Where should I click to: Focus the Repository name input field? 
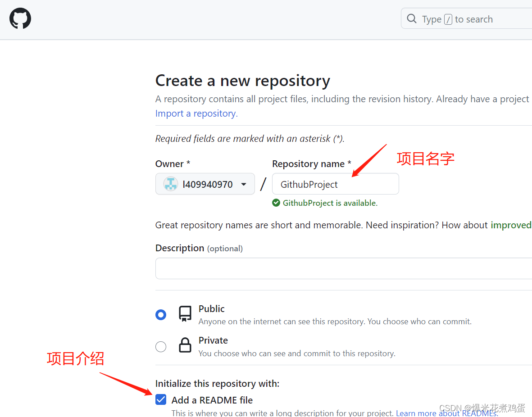pyautogui.click(x=335, y=184)
